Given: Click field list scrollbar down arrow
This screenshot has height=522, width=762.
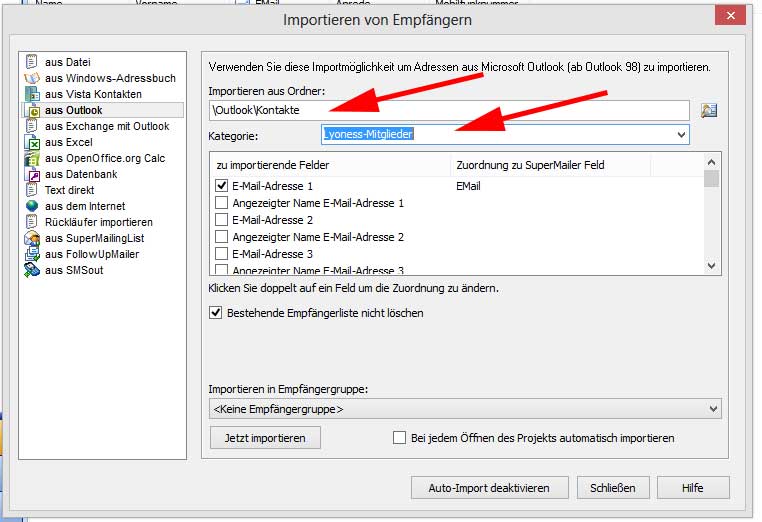Looking at the screenshot, I should [x=711, y=265].
